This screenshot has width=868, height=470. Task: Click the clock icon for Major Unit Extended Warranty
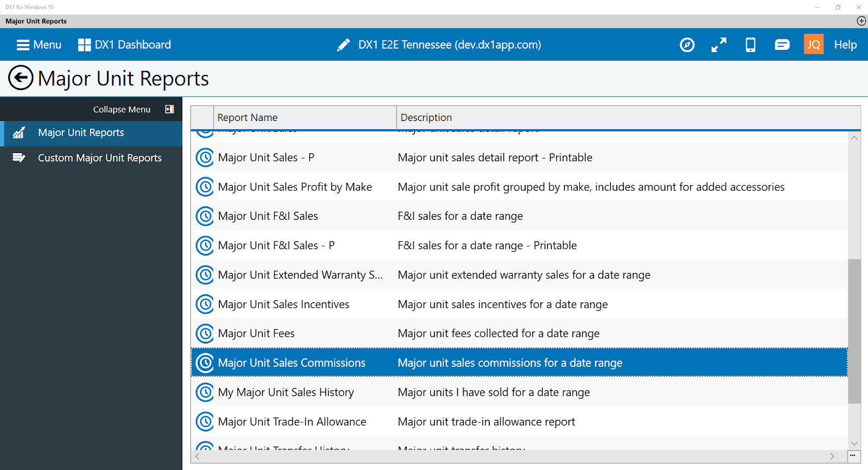(205, 275)
